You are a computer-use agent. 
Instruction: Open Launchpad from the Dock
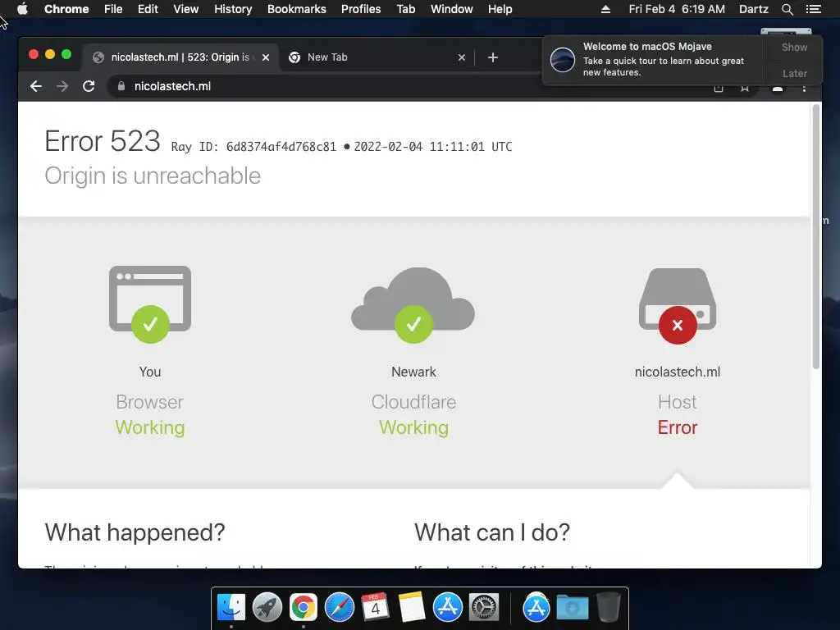tap(267, 608)
